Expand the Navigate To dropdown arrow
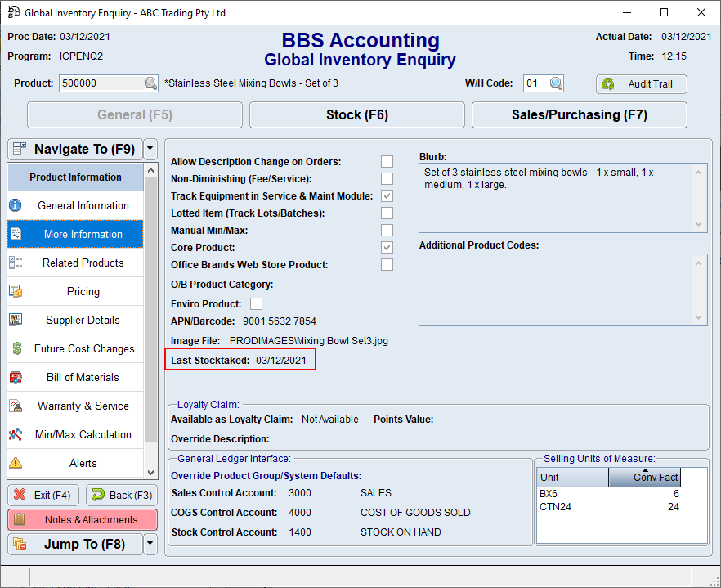721x588 pixels. (x=150, y=149)
